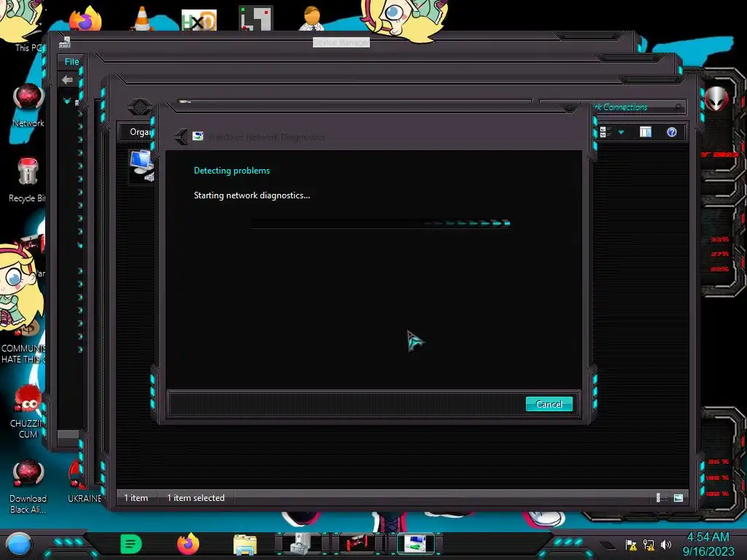The width and height of the screenshot is (747, 560).
Task: Switch to Device Manager taskbar button
Action: pyautogui.click(x=301, y=544)
